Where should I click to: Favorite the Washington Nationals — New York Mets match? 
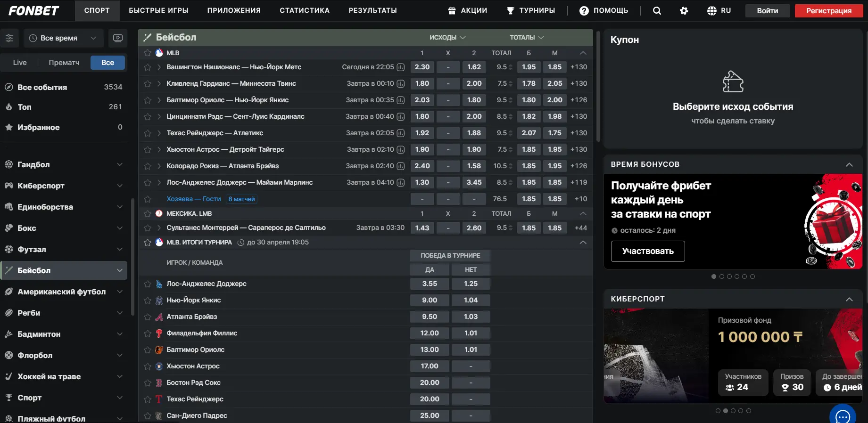(x=148, y=67)
